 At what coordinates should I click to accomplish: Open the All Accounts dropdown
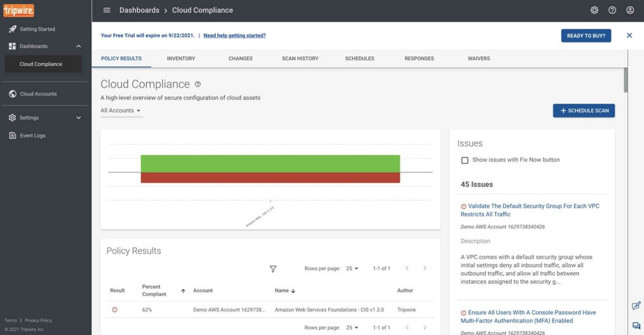click(121, 111)
